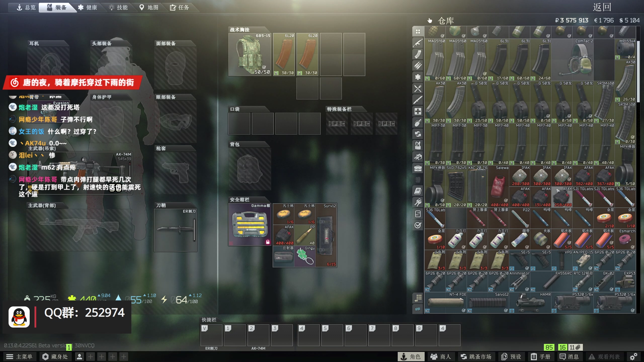Click the first plus button beside profile icon

point(91,356)
